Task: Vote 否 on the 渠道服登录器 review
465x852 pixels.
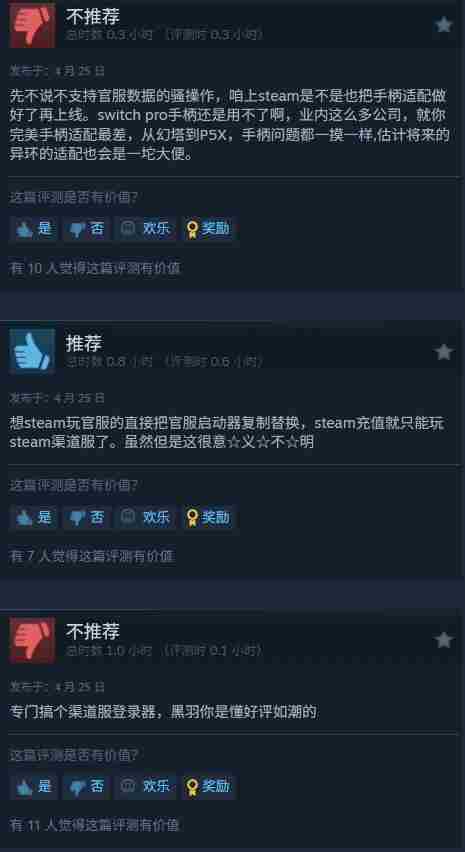Action: (x=87, y=786)
